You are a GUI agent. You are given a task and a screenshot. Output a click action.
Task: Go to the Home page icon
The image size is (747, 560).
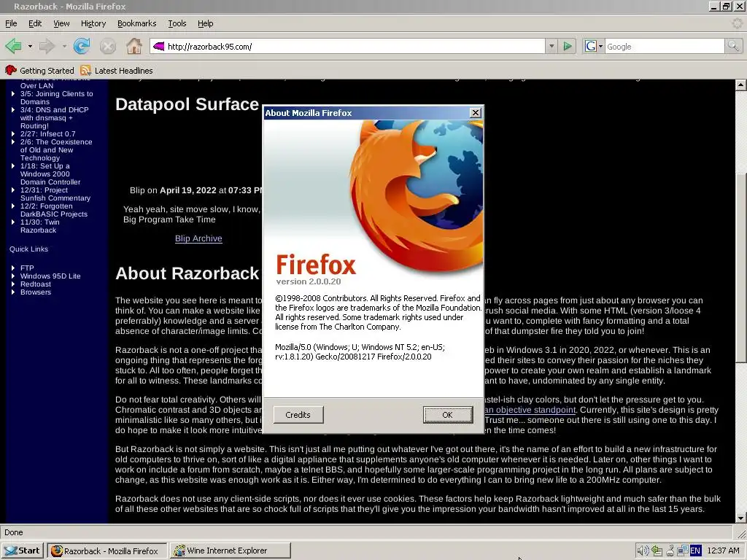click(x=134, y=46)
